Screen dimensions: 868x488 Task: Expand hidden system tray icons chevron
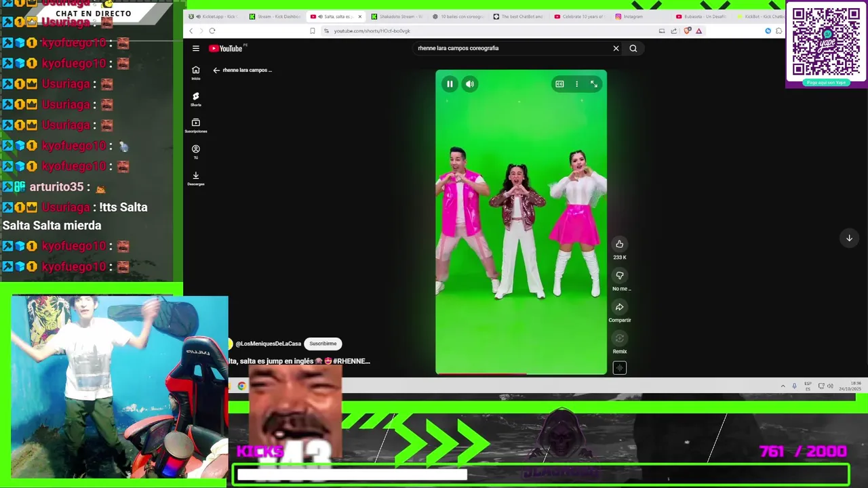click(x=783, y=386)
